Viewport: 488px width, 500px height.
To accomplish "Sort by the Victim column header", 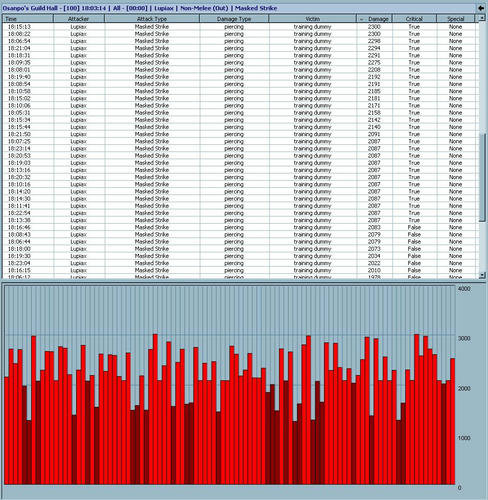I will pyautogui.click(x=312, y=19).
